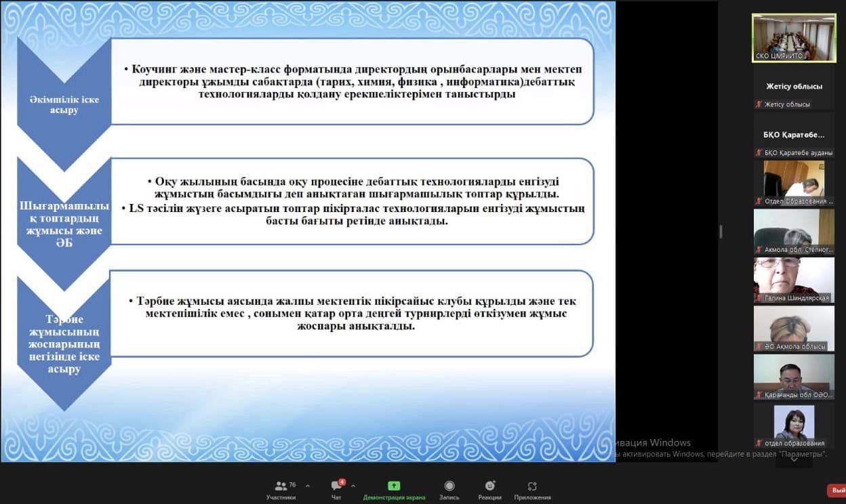
Task: Select the БҚО Қаратөбе ауданы participant tile
Action: pyautogui.click(x=794, y=135)
